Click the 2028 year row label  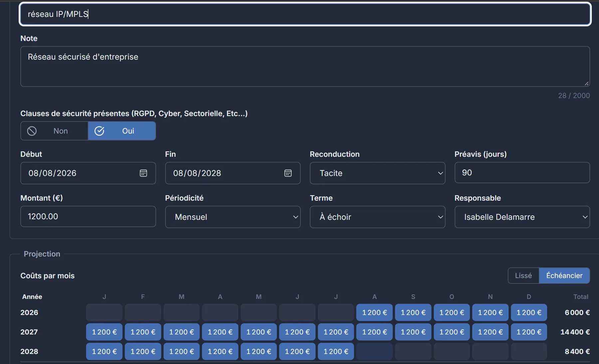tap(29, 351)
